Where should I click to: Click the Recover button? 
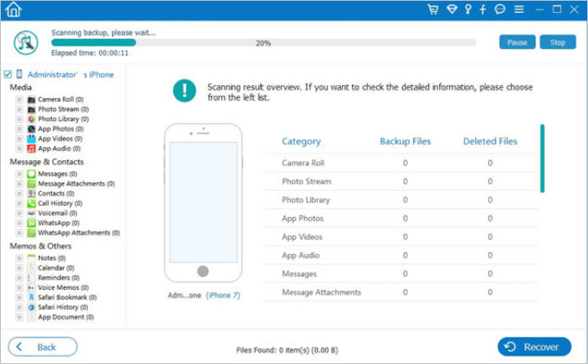534,347
